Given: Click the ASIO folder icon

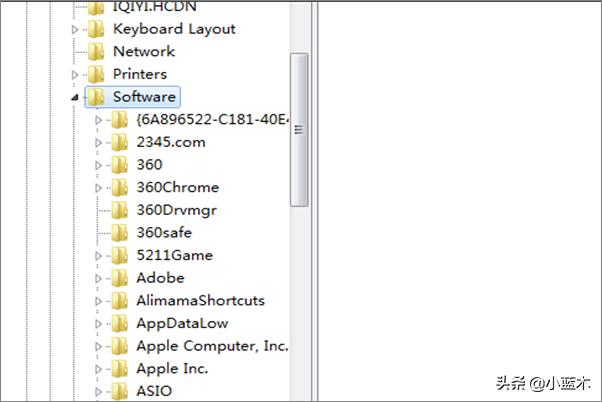Looking at the screenshot, I should (x=120, y=391).
